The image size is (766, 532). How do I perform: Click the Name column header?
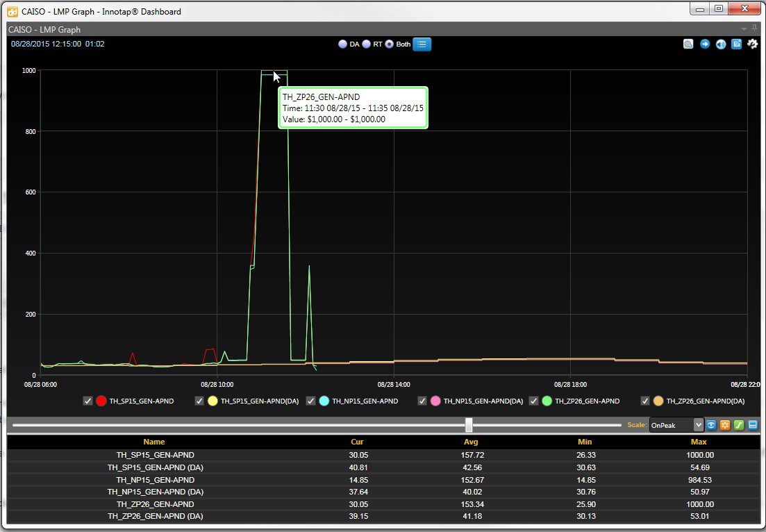[x=154, y=442]
